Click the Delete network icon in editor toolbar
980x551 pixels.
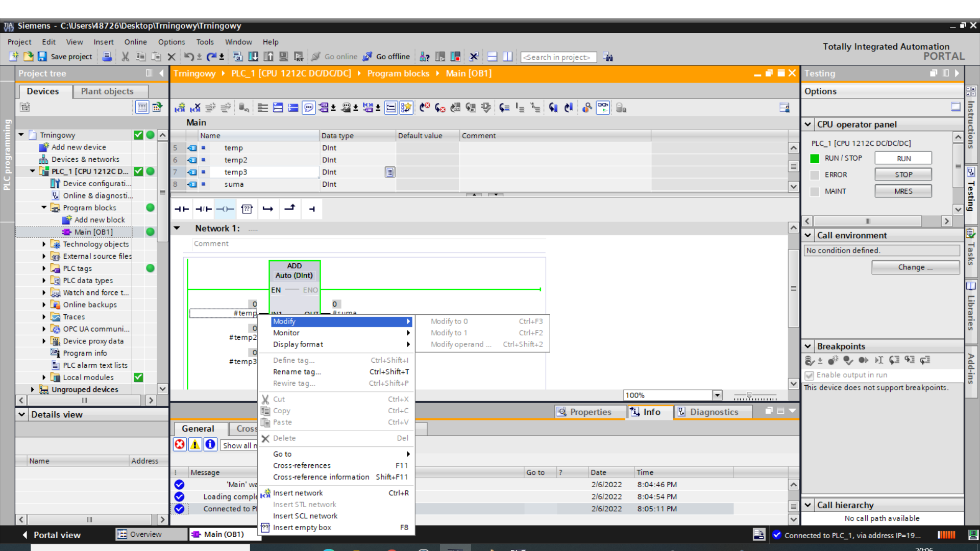coord(195,108)
